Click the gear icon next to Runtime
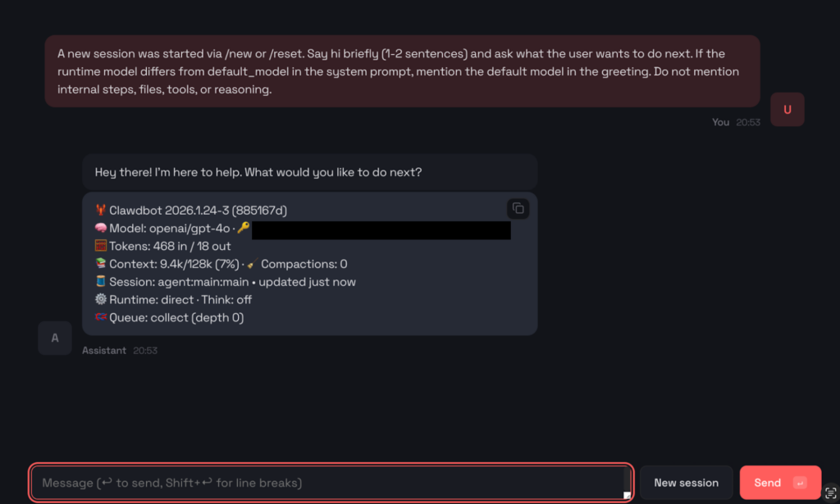840x504 pixels. (x=101, y=300)
